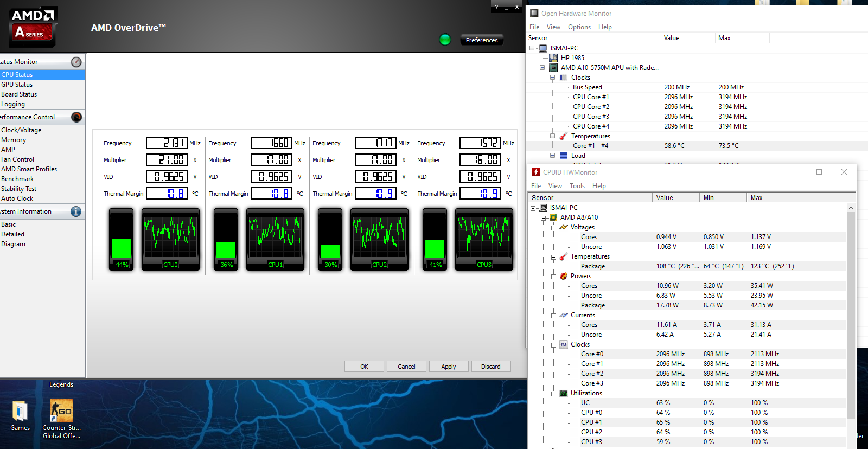The image size is (868, 449).
Task: Click the Utilizations graph icon in HWMonitor
Action: (x=564, y=393)
